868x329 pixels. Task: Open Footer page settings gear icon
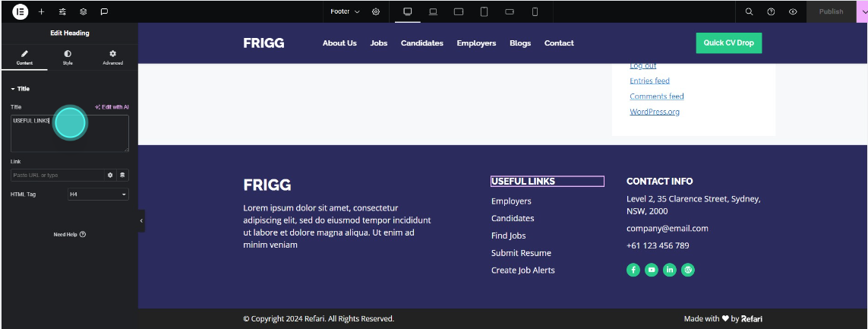376,11
